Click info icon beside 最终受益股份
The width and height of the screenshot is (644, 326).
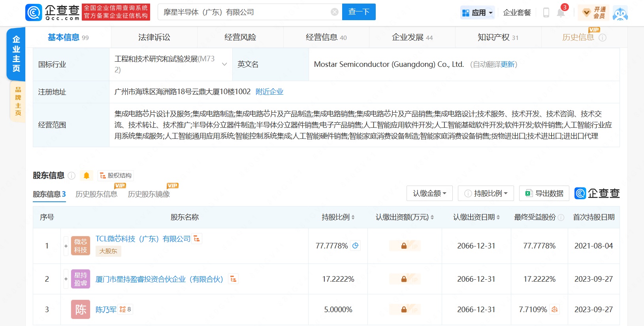tap(561, 217)
